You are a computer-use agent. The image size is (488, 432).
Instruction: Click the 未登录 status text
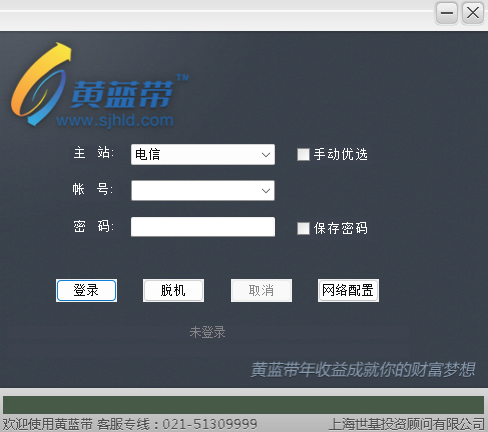(207, 332)
